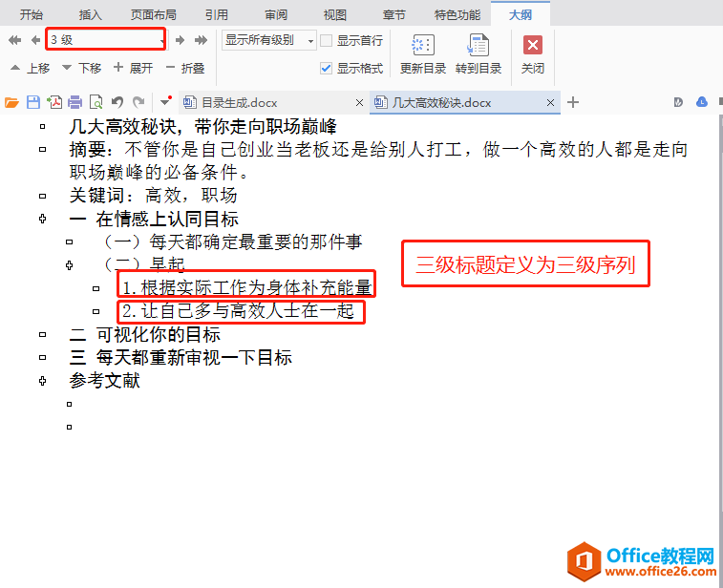Demote to body text double-right arrow
This screenshot has height=588, width=723.
click(201, 40)
